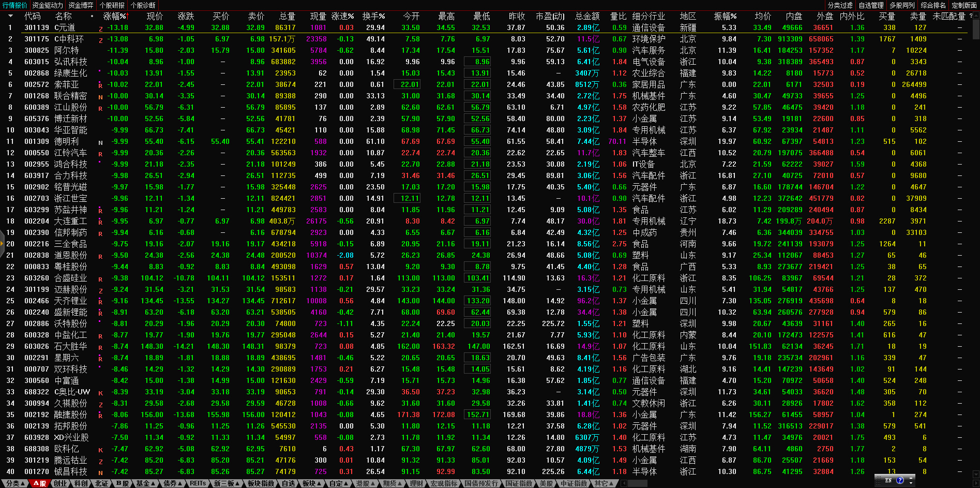Sort by the 涨幅% column header
The image size is (980, 488).
pyautogui.click(x=114, y=16)
